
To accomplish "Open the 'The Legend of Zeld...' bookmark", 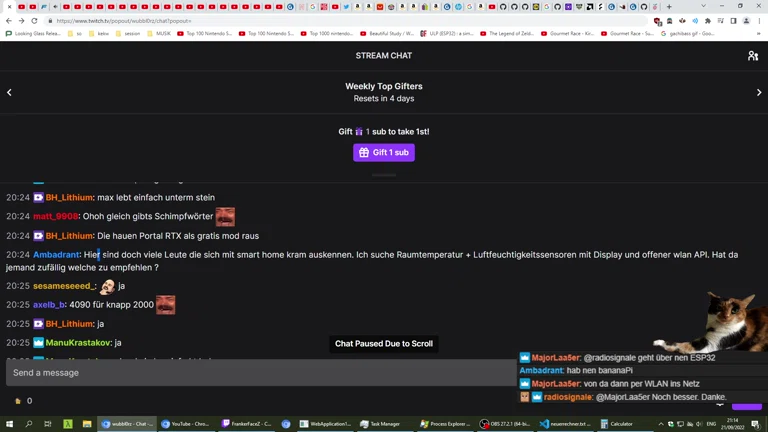I will [507, 34].
